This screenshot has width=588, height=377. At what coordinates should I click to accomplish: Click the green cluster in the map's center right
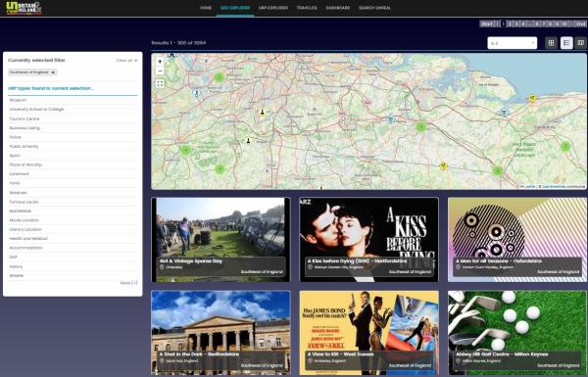pos(421,126)
